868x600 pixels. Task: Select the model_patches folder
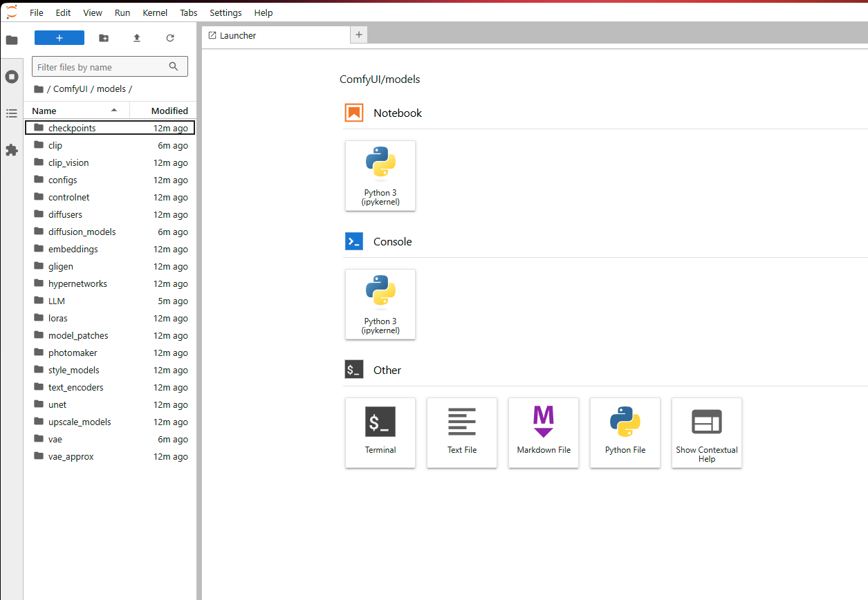pos(110,335)
